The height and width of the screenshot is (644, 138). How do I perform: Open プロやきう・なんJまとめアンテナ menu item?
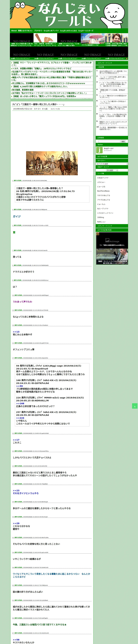(x=46, y=31)
